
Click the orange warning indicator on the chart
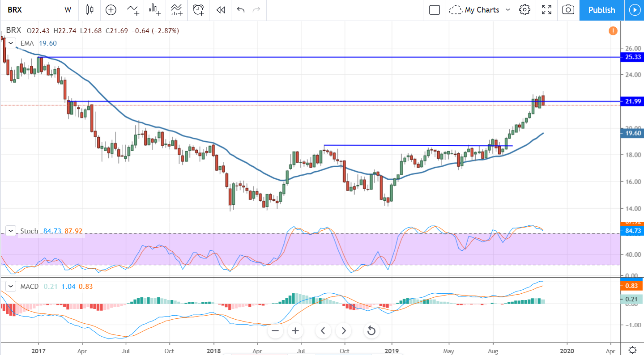(x=612, y=31)
